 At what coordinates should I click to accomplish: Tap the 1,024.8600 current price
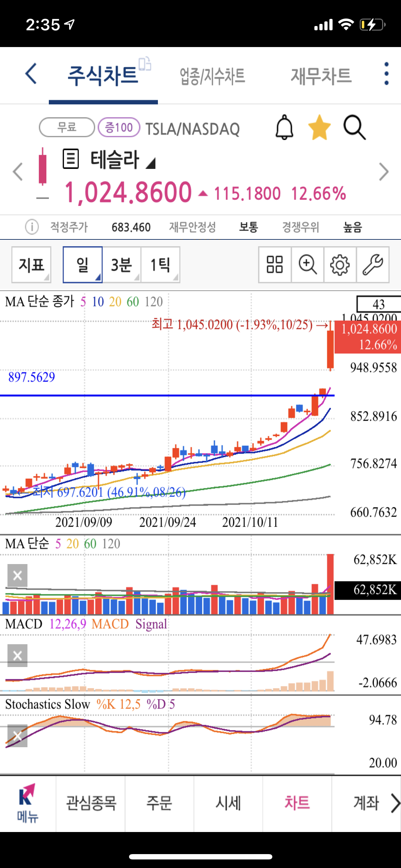pyautogui.click(x=128, y=192)
